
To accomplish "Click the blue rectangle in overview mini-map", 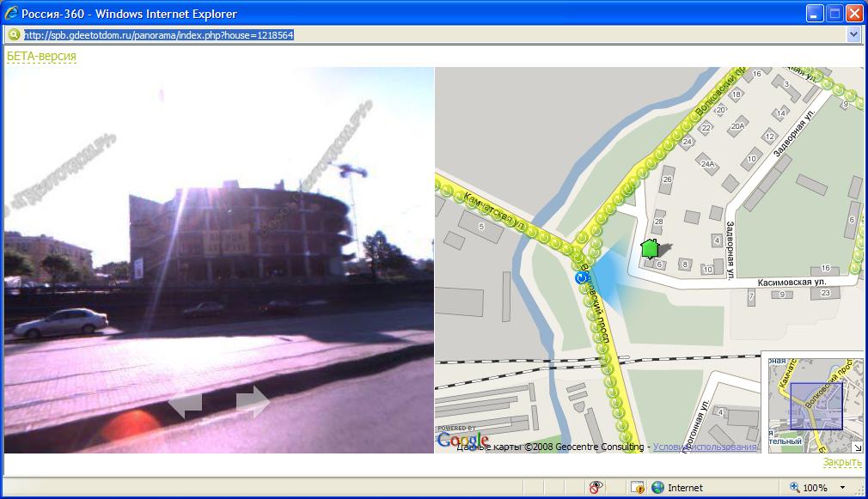I will [x=816, y=405].
